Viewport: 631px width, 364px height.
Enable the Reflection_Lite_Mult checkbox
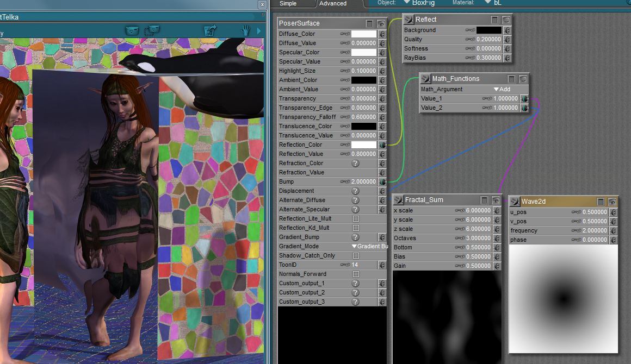[x=356, y=219]
